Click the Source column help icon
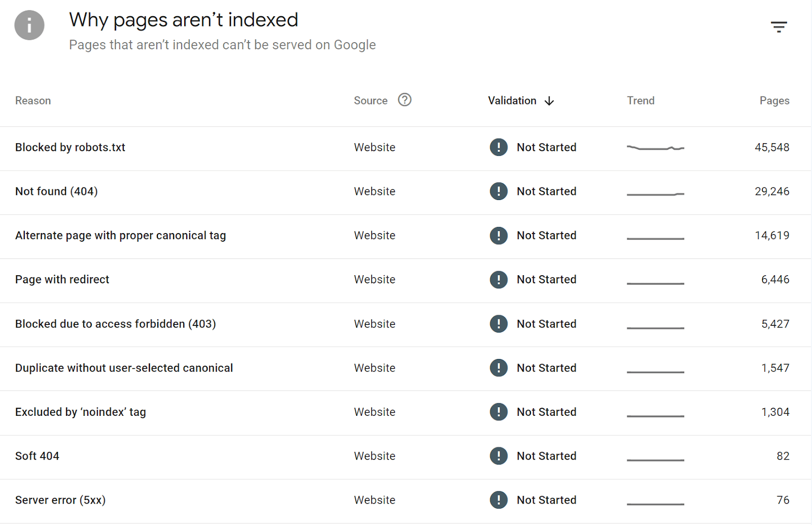812x525 pixels. click(x=404, y=100)
